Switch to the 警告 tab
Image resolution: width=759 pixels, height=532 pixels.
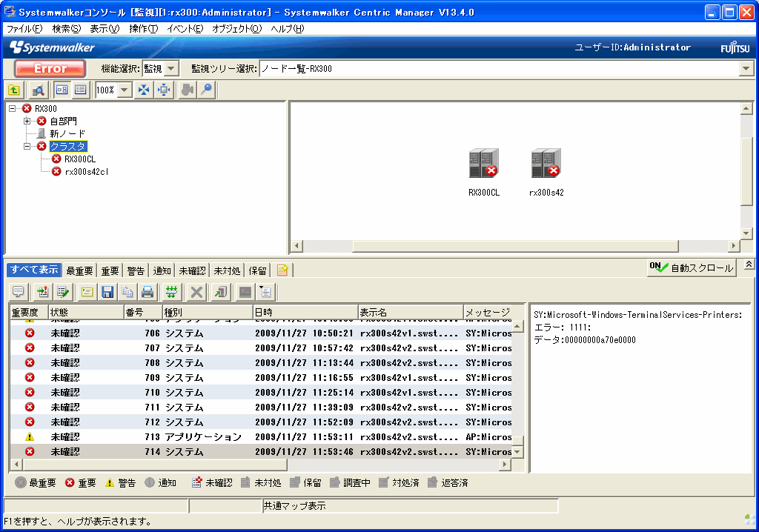coord(136,270)
